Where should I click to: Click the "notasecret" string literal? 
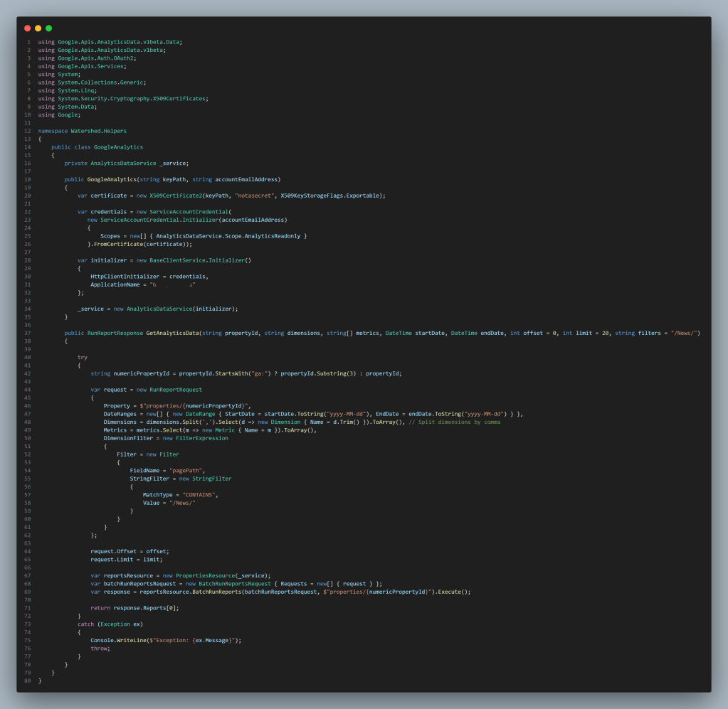(x=258, y=196)
